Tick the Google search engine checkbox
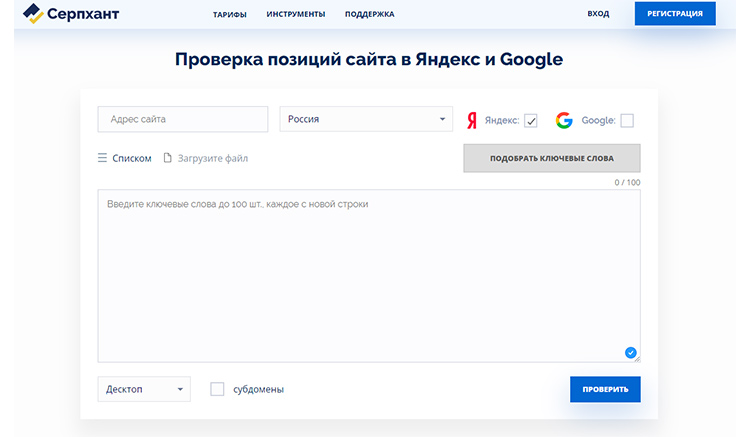The image size is (750, 437). (627, 121)
